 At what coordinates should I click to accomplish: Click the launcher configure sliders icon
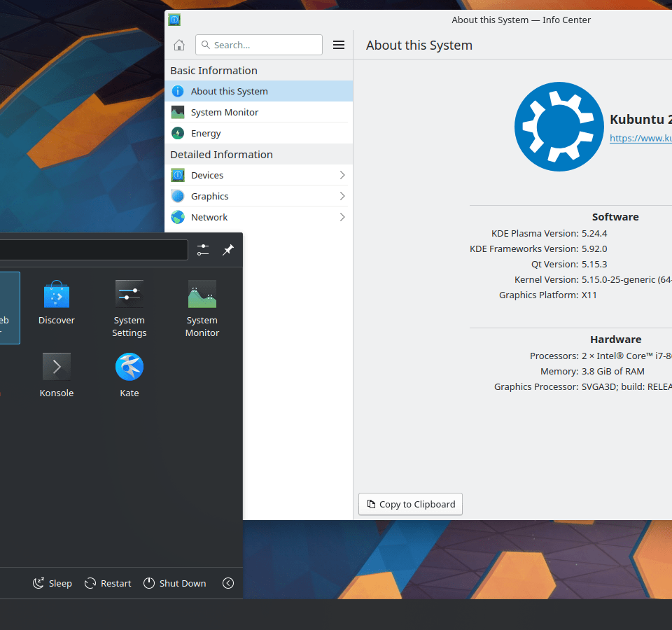tap(203, 250)
